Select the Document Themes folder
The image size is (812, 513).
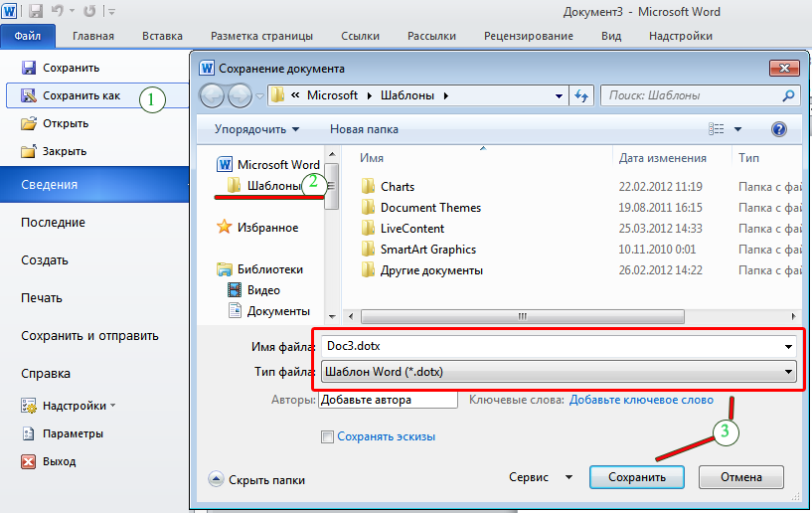click(421, 207)
